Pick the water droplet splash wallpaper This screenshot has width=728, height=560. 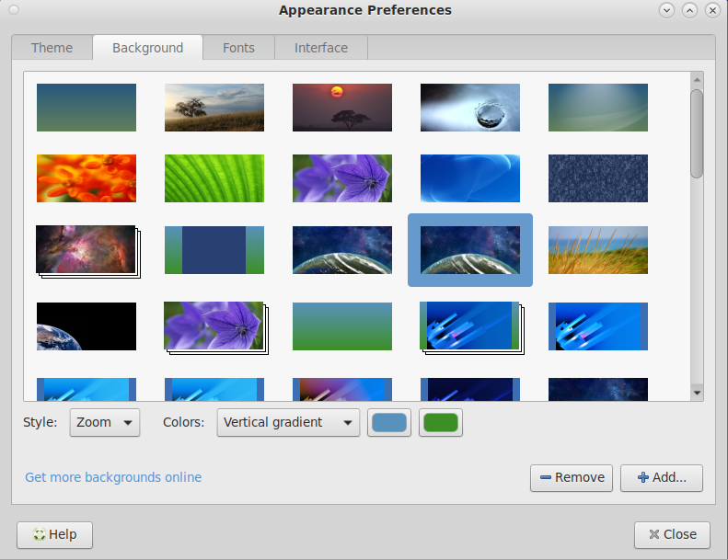[x=470, y=108]
